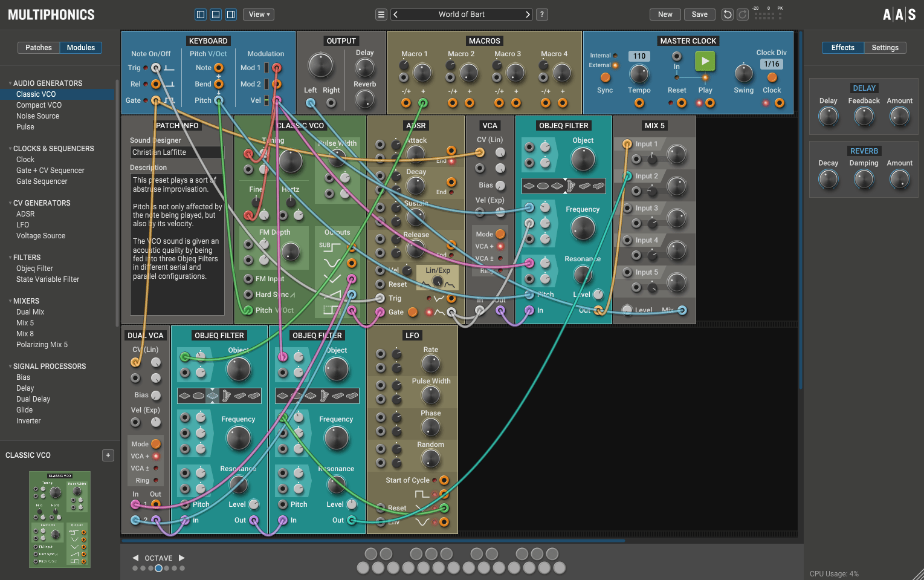Toggle the VCA Mode orange button
The image size is (924, 580).
500,234
